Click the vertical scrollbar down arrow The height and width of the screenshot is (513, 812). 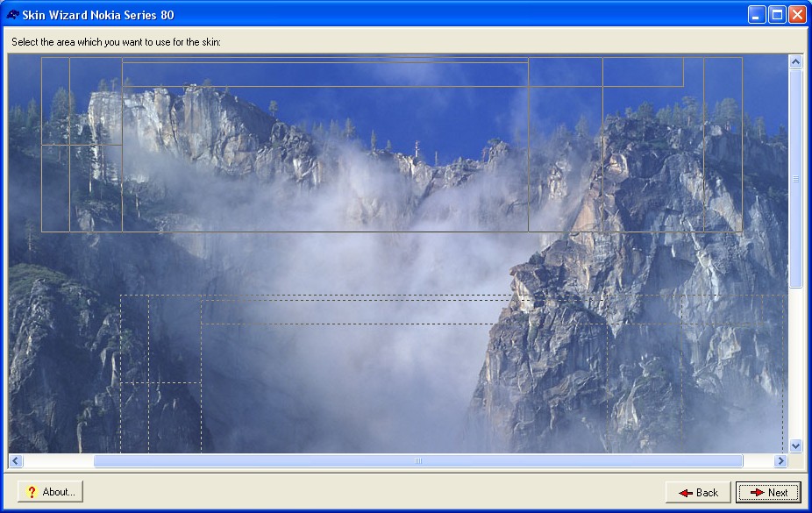[795, 445]
